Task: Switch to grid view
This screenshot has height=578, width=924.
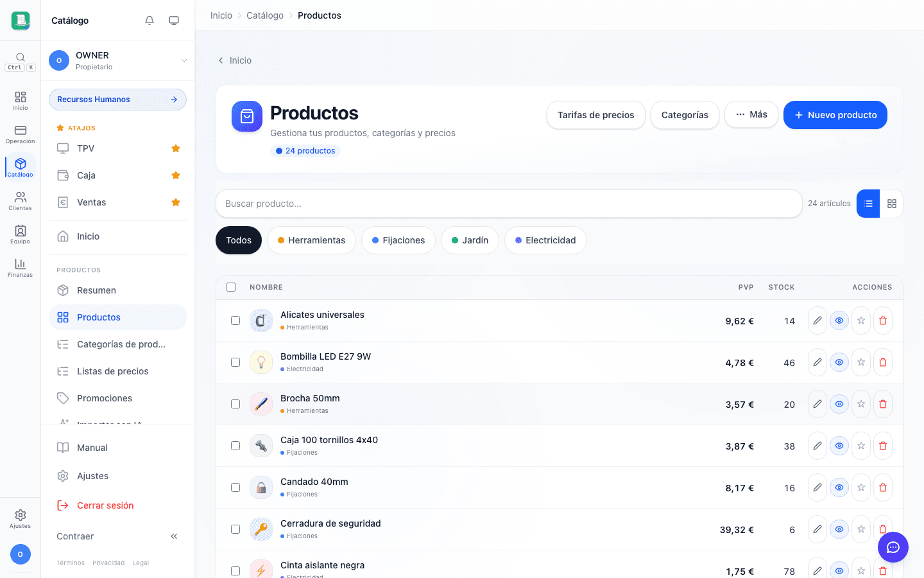Action: pyautogui.click(x=892, y=204)
